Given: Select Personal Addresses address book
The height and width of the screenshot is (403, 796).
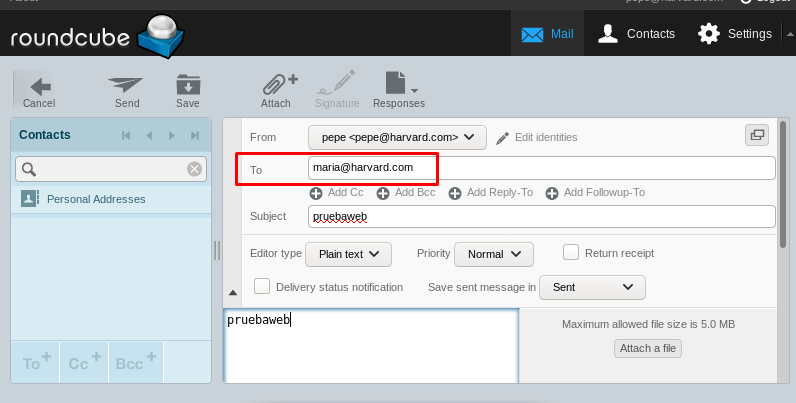Looking at the screenshot, I should click(x=95, y=199).
